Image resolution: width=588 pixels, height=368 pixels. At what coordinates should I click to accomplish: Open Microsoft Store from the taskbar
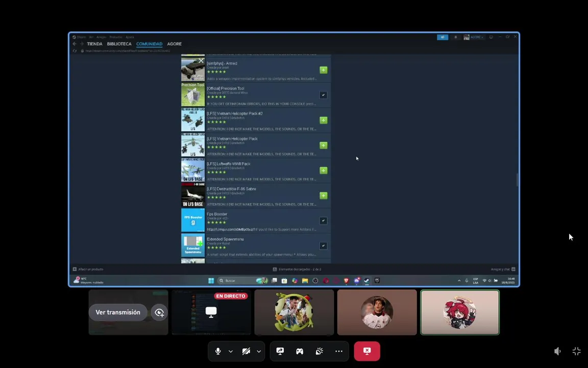(x=284, y=281)
